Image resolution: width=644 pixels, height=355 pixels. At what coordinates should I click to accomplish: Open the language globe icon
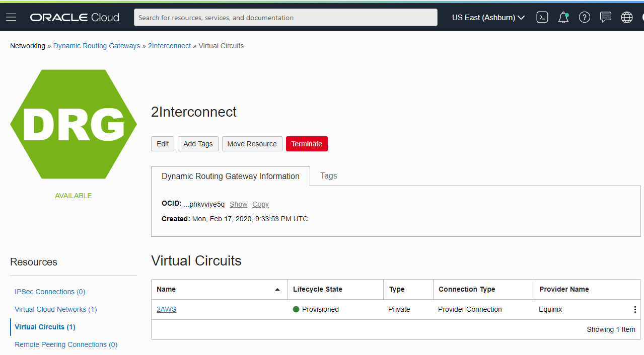[x=627, y=18]
